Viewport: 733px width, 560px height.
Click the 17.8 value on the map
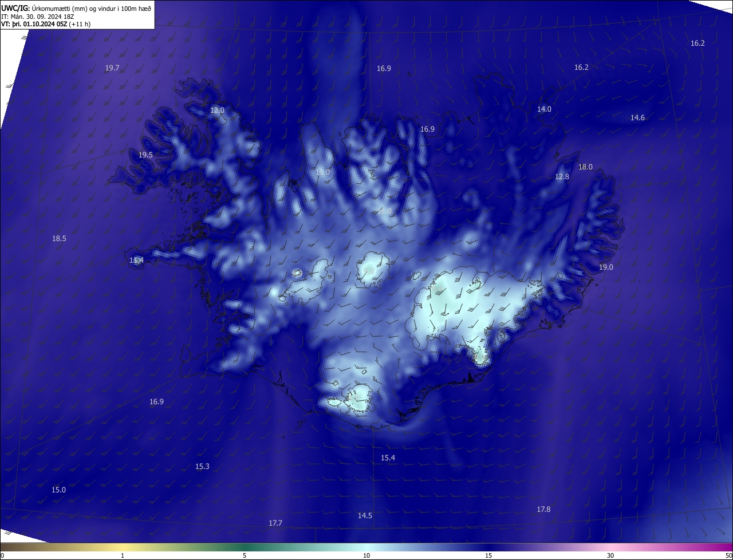(543, 509)
